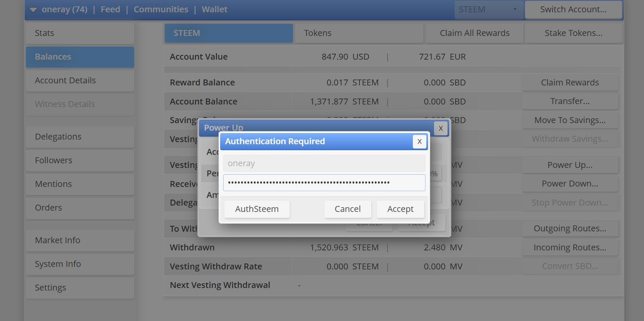The height and width of the screenshot is (321, 644).
Task: Open Account Details in the sidebar
Action: pos(80,80)
